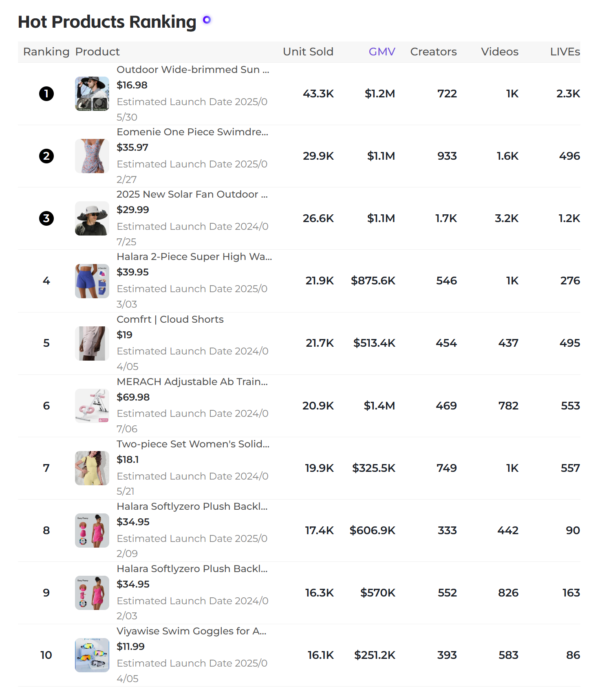Open the Comfrt | Cloud Shorts title link

click(x=170, y=319)
